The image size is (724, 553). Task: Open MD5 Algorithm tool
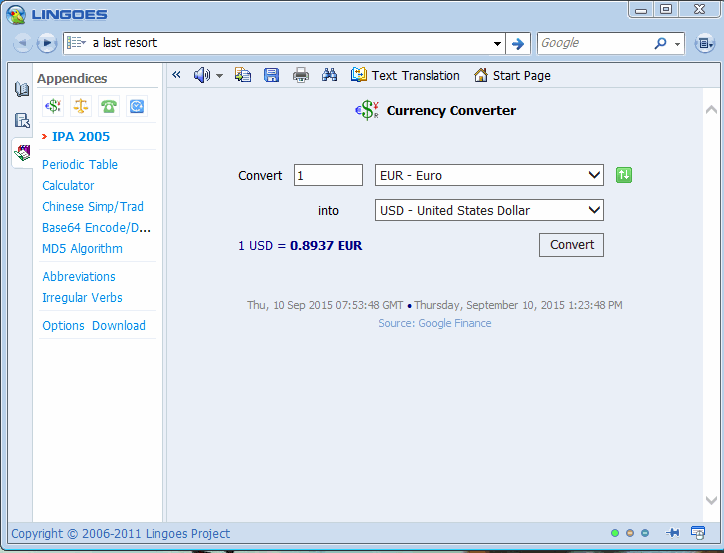point(82,249)
